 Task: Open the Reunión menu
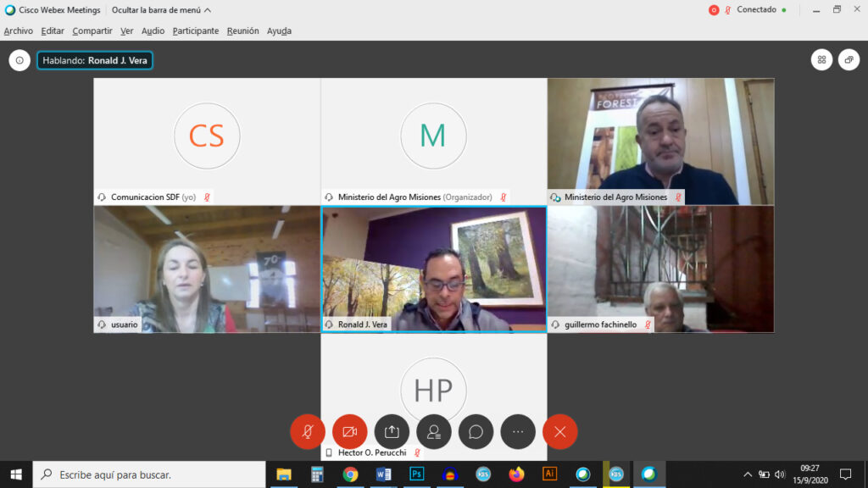click(x=242, y=30)
